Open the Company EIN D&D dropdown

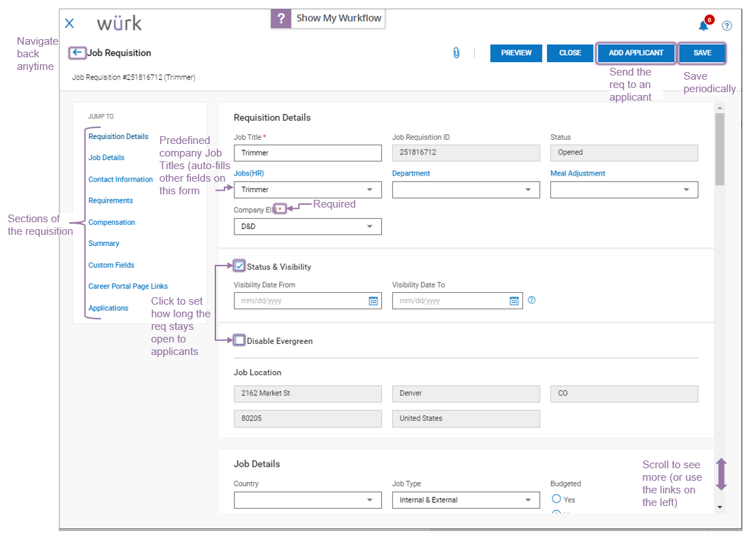[308, 226]
